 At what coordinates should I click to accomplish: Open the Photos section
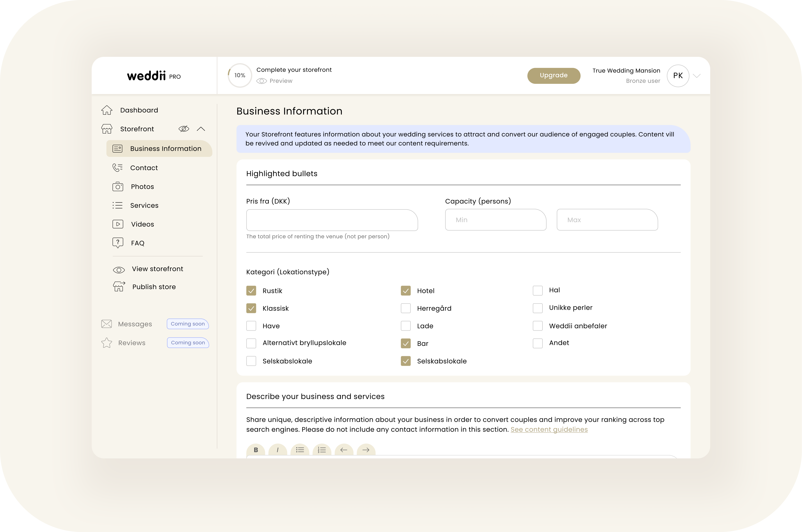coord(142,187)
